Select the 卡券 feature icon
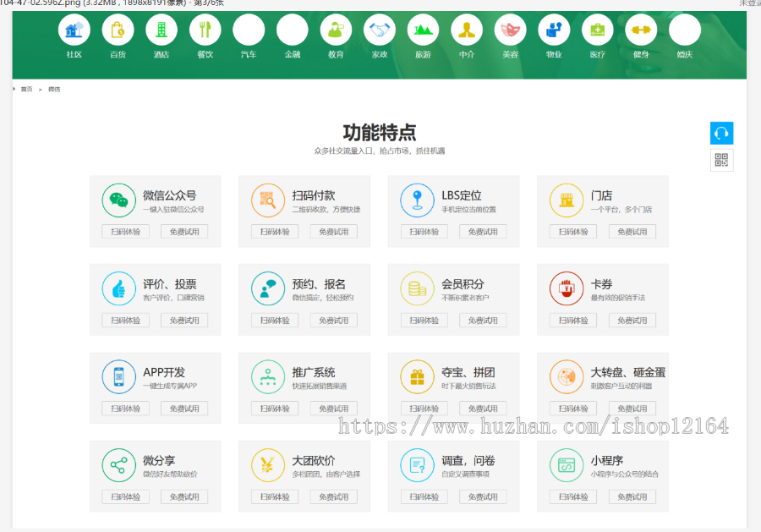The image size is (761, 532). pos(566,288)
